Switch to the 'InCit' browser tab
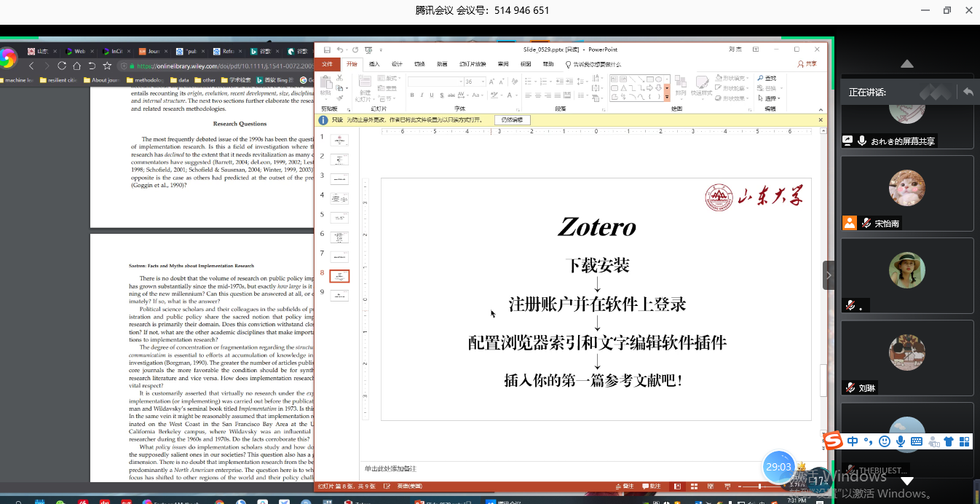The image size is (980, 504). [x=116, y=51]
